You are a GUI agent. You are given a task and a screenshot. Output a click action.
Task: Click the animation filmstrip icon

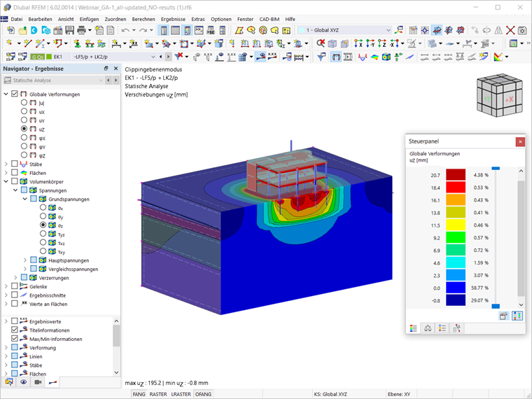pyautogui.click(x=348, y=57)
